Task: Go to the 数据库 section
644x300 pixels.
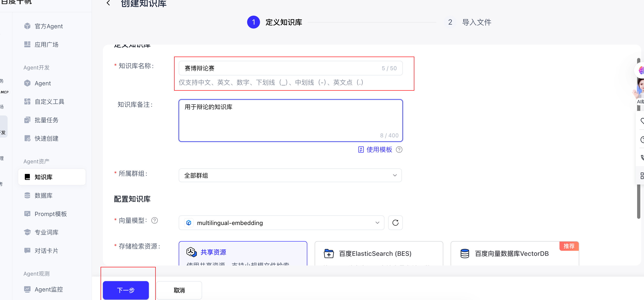Action: [44, 195]
